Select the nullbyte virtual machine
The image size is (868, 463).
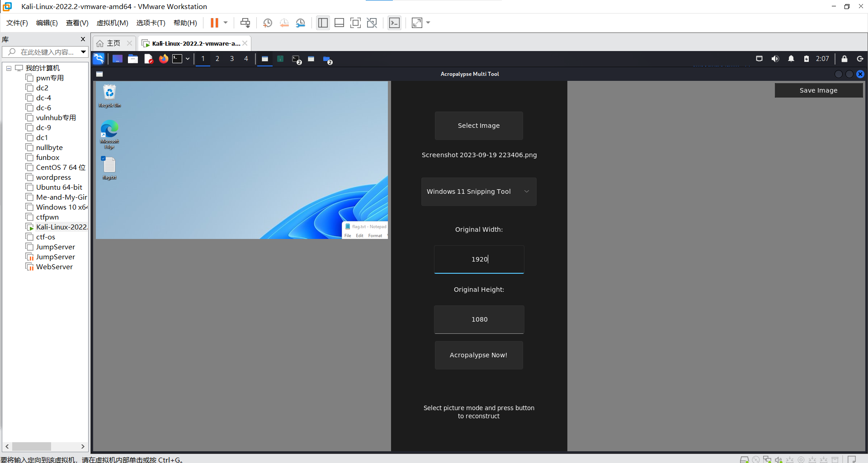[49, 148]
